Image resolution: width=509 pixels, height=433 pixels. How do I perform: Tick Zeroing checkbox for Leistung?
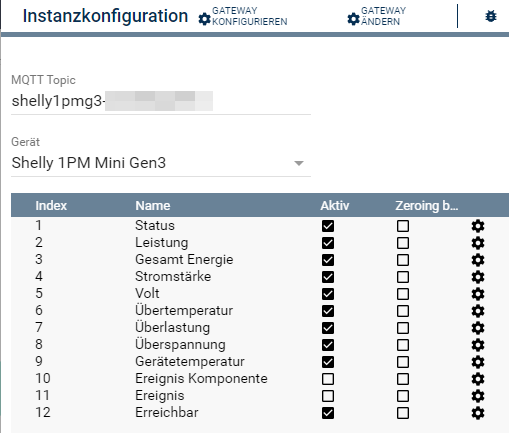[x=403, y=243]
